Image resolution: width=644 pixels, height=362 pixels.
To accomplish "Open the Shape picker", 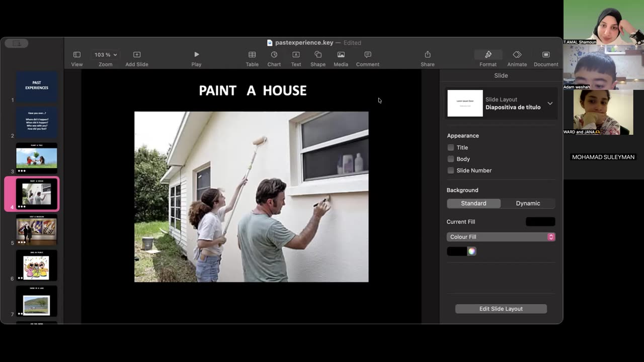I will tap(318, 58).
